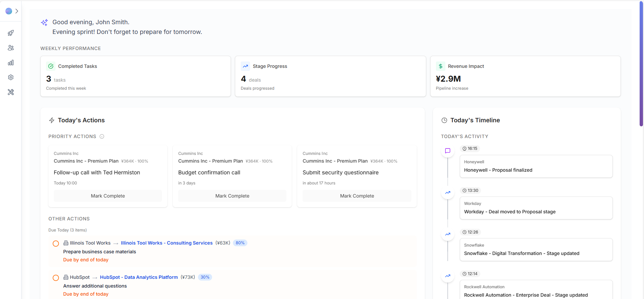Screen dimensions: 644x299
Task: Click the workspace avatar circle at top-left
Action: tap(9, 11)
